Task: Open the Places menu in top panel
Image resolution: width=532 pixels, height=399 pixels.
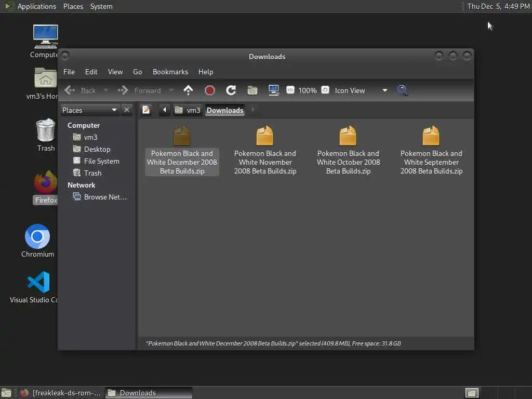Action: coord(73,6)
